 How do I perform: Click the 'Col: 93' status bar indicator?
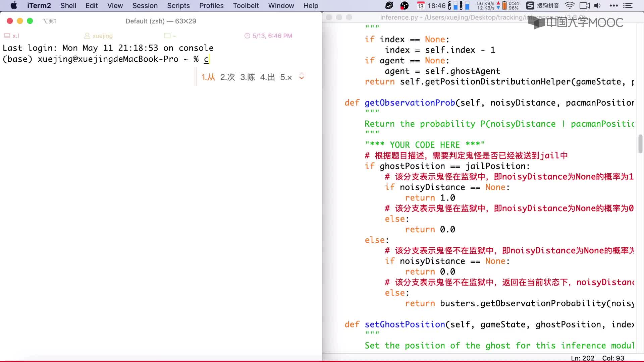(613, 358)
